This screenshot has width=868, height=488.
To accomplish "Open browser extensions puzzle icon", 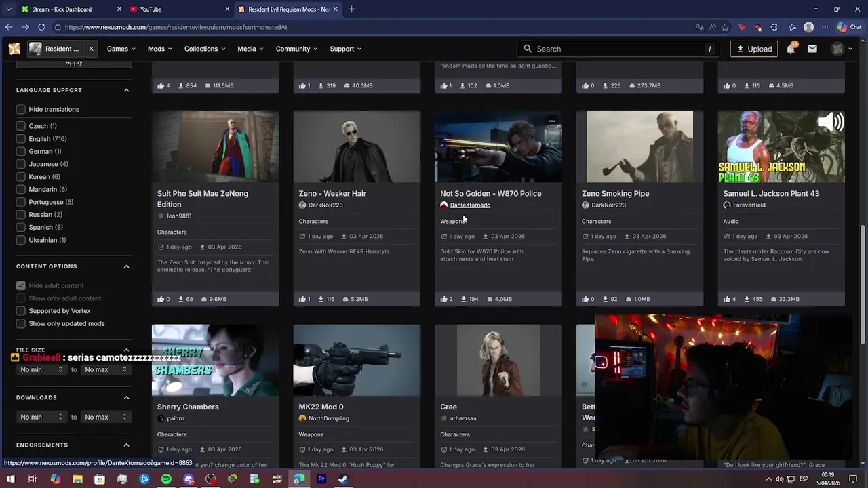I will tap(774, 27).
